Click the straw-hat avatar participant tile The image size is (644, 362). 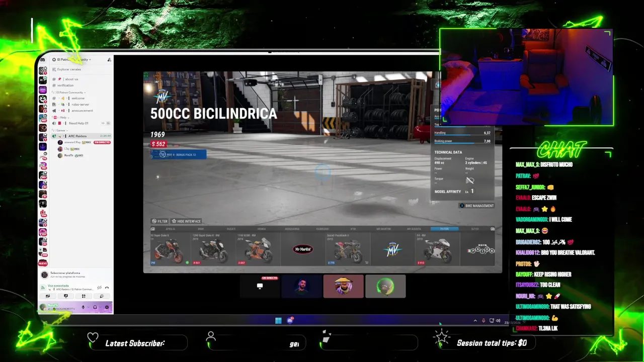click(343, 286)
